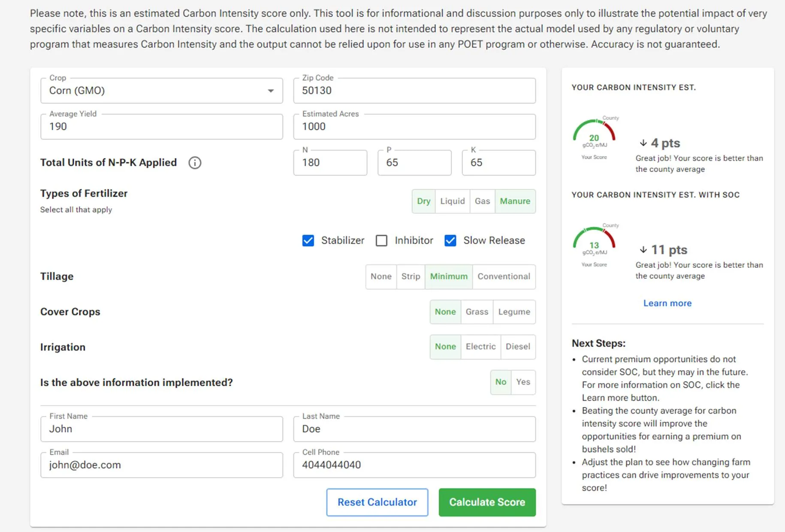Viewport: 785px width, 532px height.
Task: Choose Conventional tillage option
Action: coord(504,277)
